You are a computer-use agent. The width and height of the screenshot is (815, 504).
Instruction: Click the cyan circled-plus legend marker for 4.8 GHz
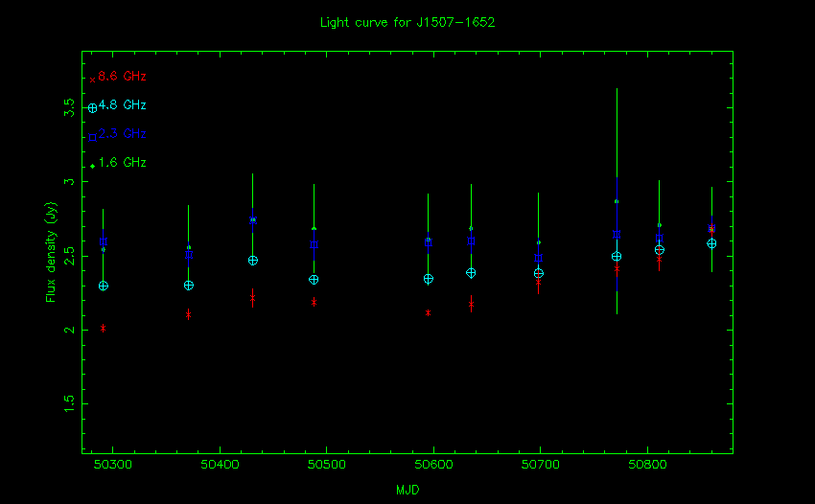pos(92,108)
